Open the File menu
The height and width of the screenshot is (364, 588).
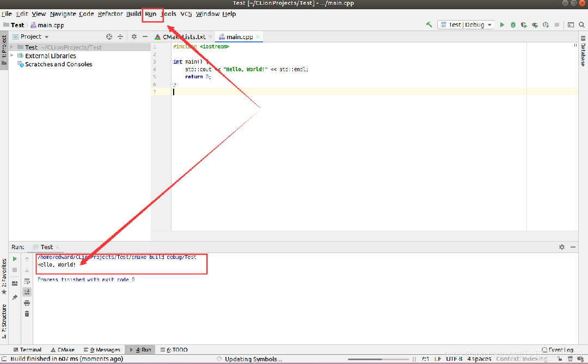(x=7, y=14)
